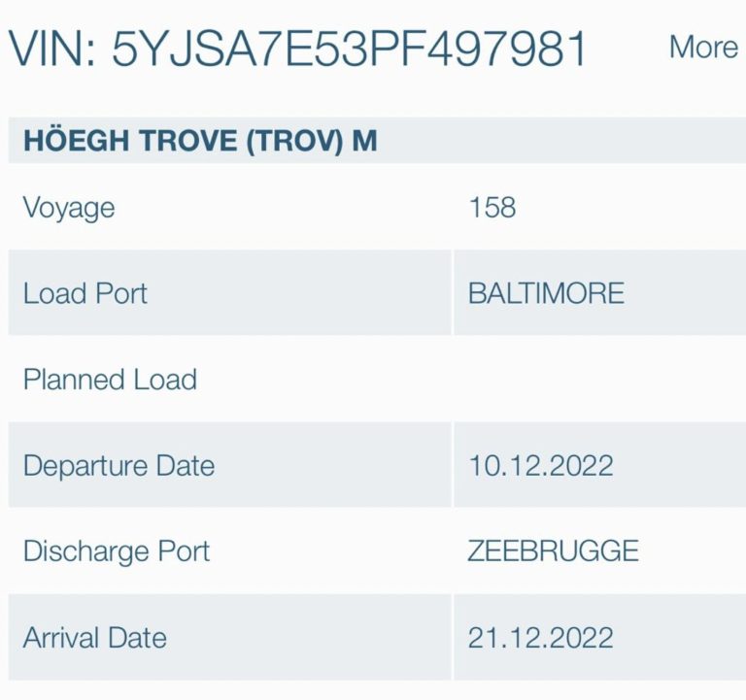
Task: Click departure date 10.12.2022
Action: click(x=541, y=466)
